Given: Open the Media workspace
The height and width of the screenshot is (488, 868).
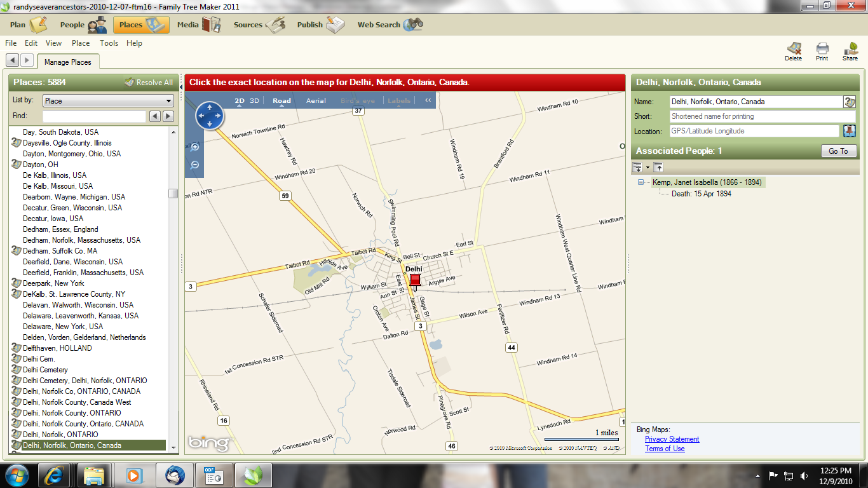Looking at the screenshot, I should coord(199,25).
